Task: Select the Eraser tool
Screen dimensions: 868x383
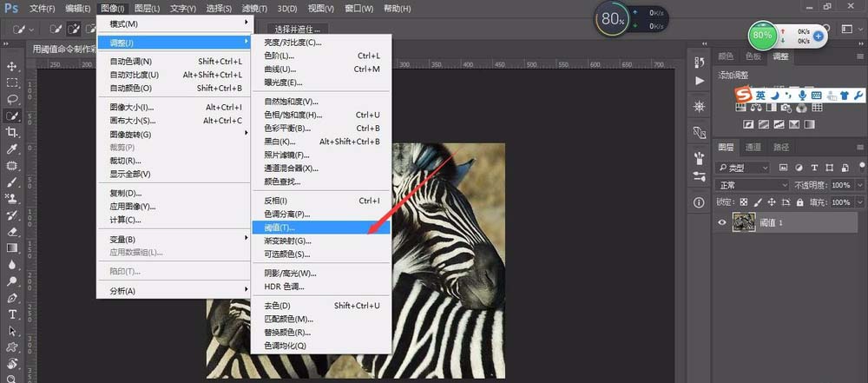Action: point(12,232)
